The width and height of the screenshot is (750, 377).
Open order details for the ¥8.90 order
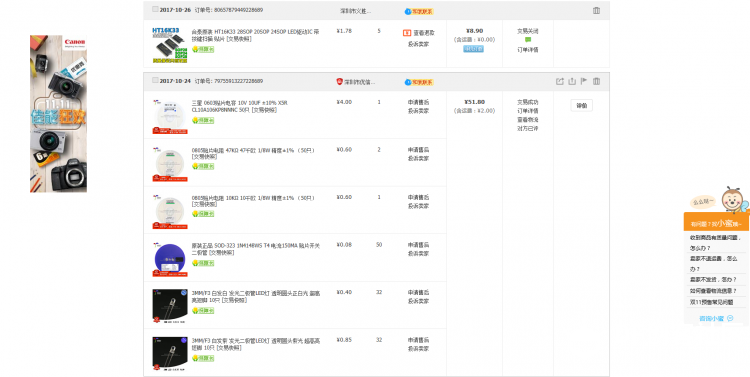(x=528, y=49)
